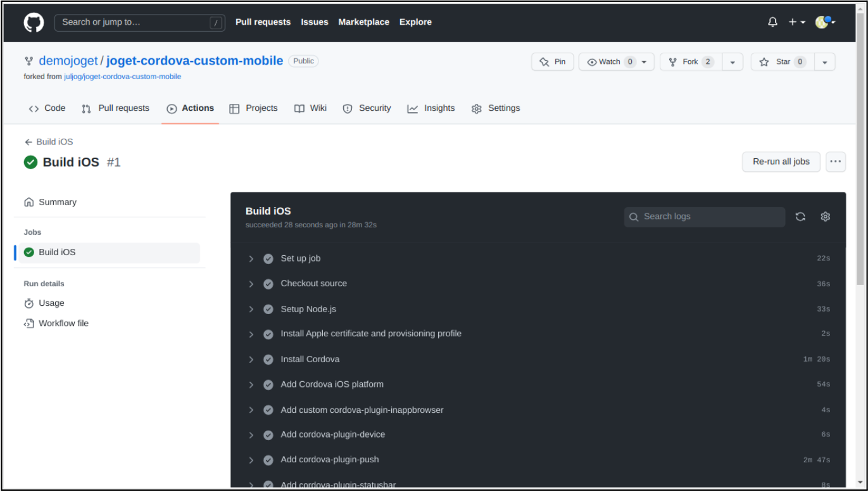This screenshot has height=492, width=868.
Task: Open the Star lists dropdown arrow
Action: 824,62
